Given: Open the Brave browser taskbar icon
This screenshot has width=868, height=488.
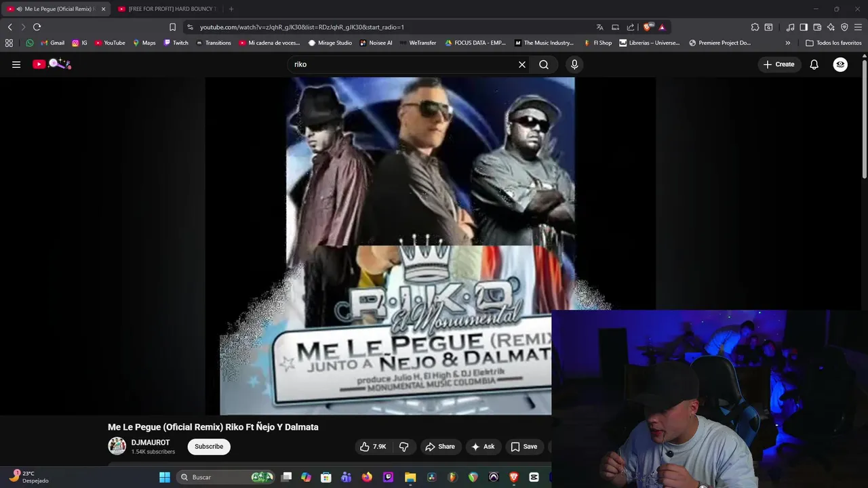Looking at the screenshot, I should [513, 477].
